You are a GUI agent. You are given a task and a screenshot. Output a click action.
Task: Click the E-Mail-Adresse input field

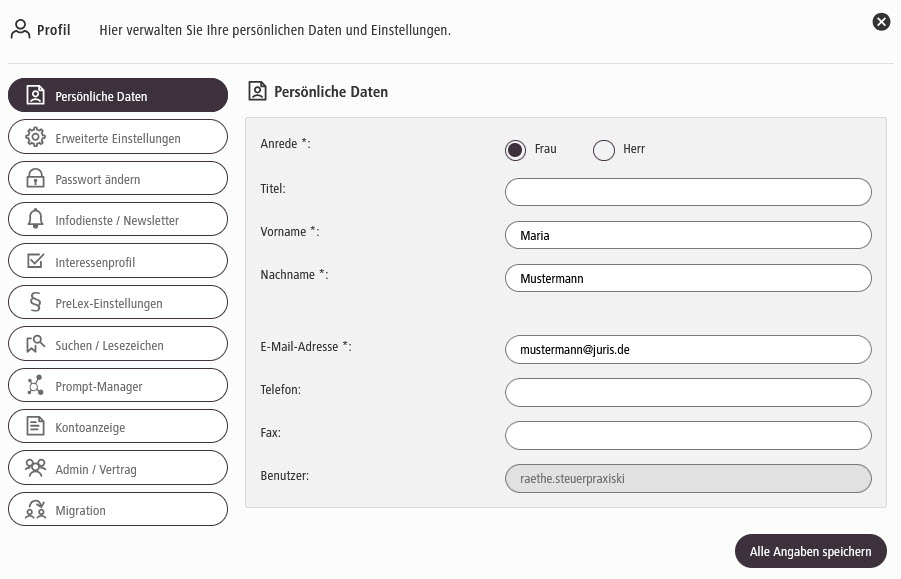tap(688, 350)
